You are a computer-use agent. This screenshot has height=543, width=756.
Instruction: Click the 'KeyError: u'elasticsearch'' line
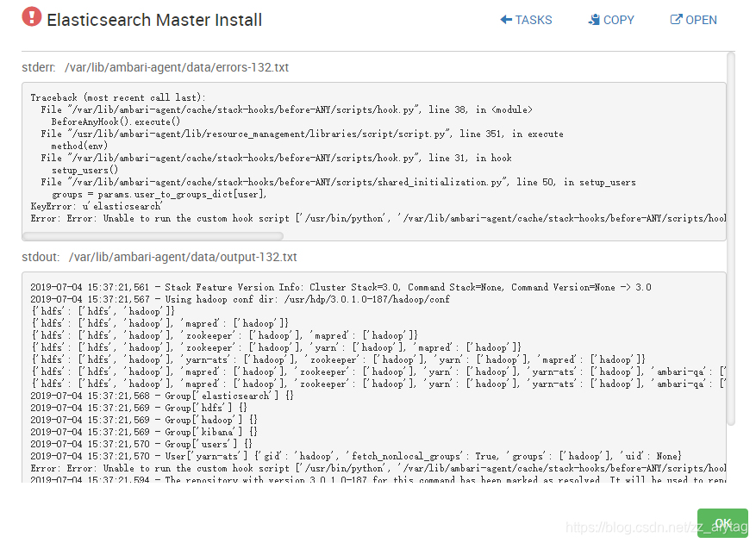coord(97,206)
